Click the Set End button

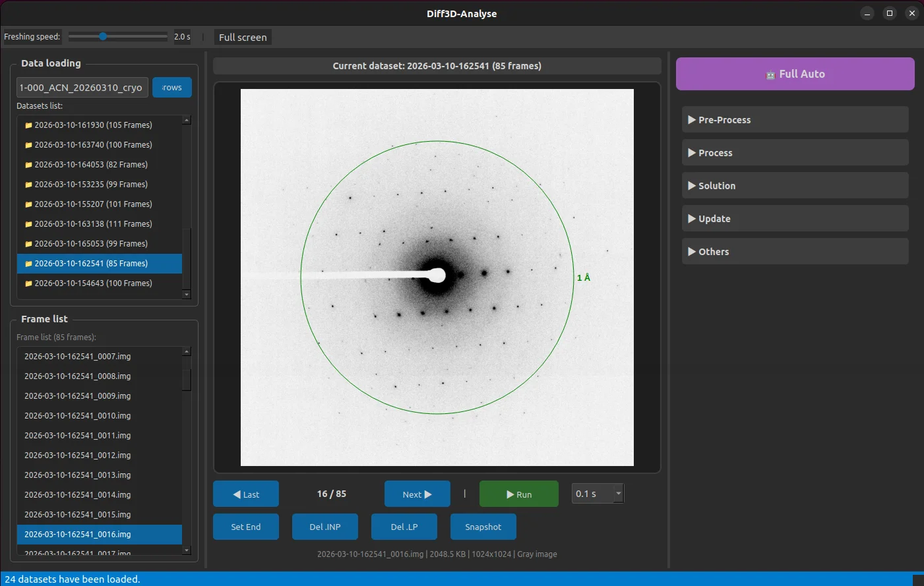coord(245,527)
